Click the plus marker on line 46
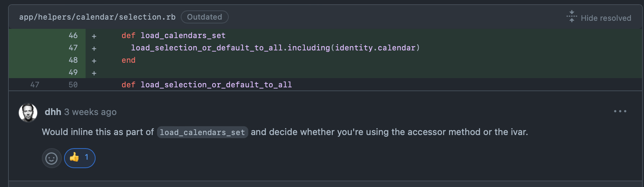Image resolution: width=644 pixels, height=187 pixels. point(94,36)
